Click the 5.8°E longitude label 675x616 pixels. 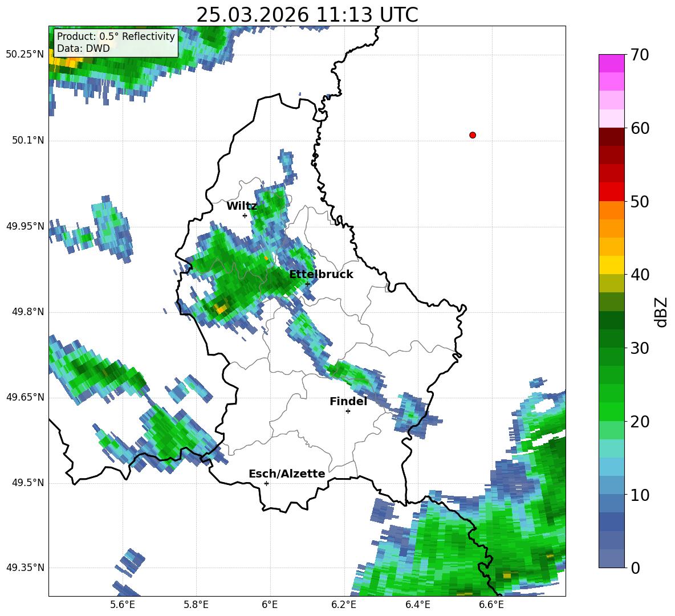[x=196, y=605]
